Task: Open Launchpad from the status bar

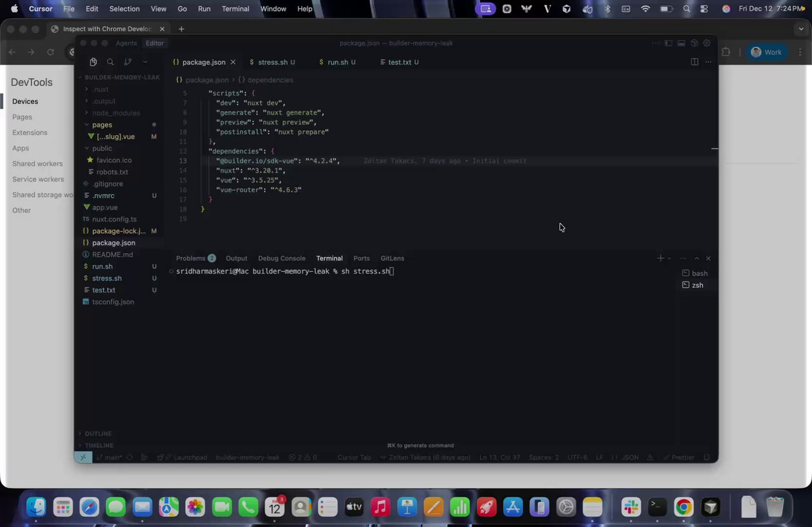Action: 182,457
